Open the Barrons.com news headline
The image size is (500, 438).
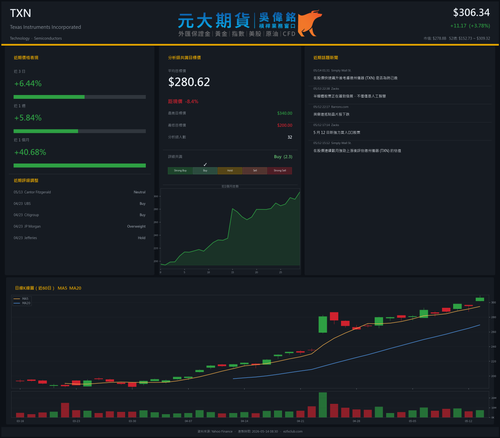(331, 114)
